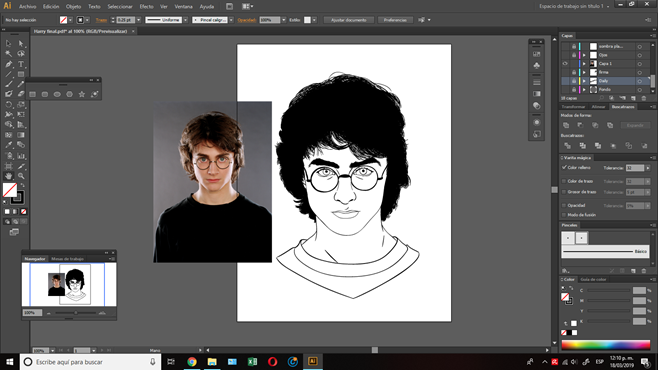Open the stroke weight dropdown
The image size is (658, 370).
click(x=138, y=20)
